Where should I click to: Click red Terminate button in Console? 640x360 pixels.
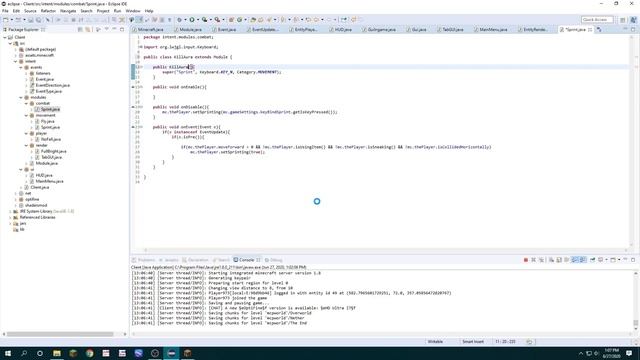click(526, 260)
